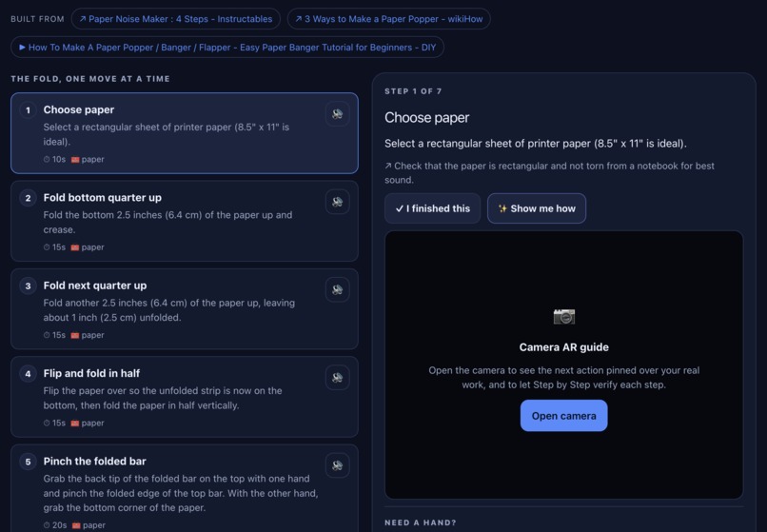Select step 4 card Flip and fold in half
767x532 pixels.
185,397
